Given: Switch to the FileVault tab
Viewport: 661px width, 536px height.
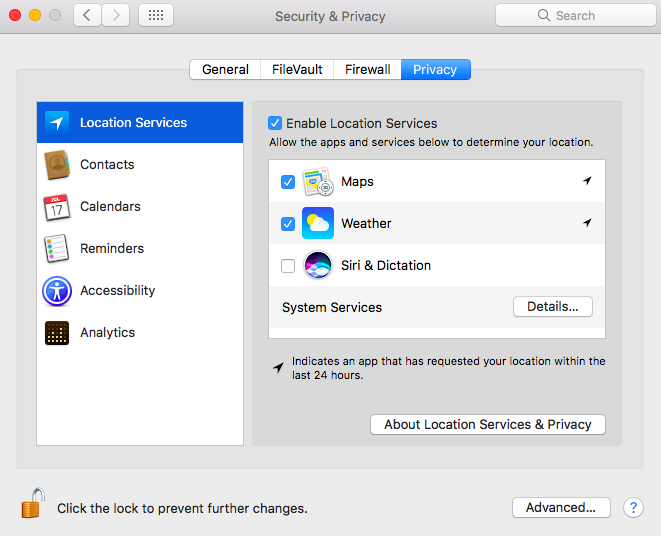Looking at the screenshot, I should point(297,70).
